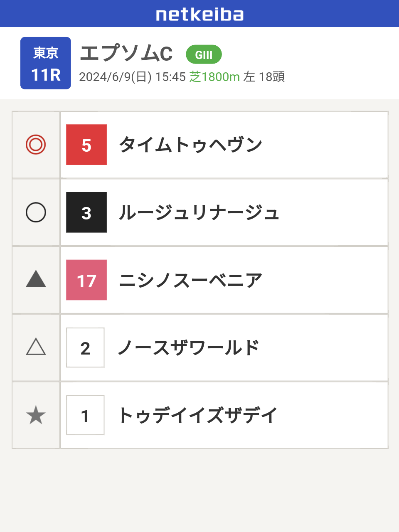Click the single circle prediction mark
This screenshot has height=532, width=399.
click(x=36, y=212)
